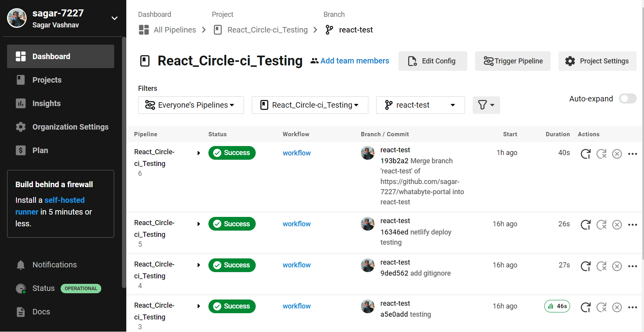Open more actions for pipeline 3

633,307
